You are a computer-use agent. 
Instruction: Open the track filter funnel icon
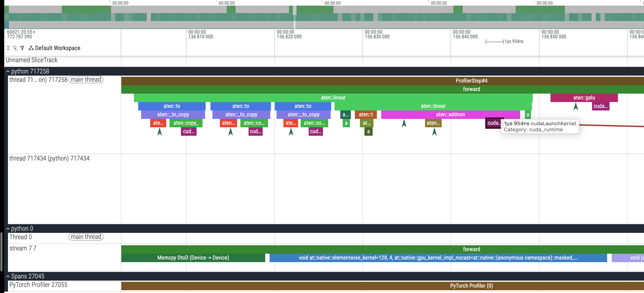[x=22, y=48]
